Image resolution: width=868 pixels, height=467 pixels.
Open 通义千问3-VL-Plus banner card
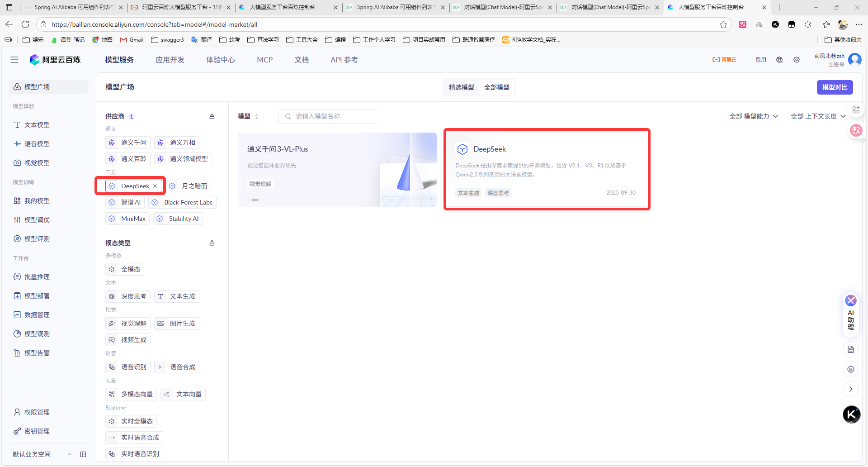click(337, 170)
